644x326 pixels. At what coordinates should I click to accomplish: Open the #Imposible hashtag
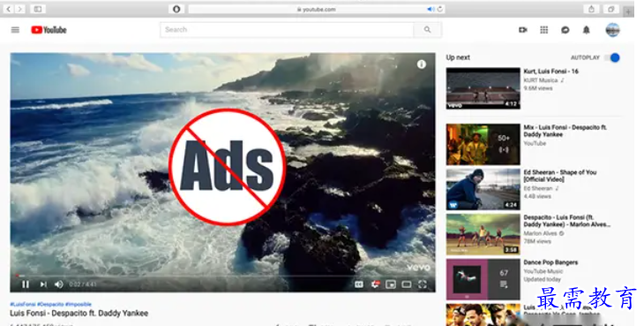coord(79,304)
